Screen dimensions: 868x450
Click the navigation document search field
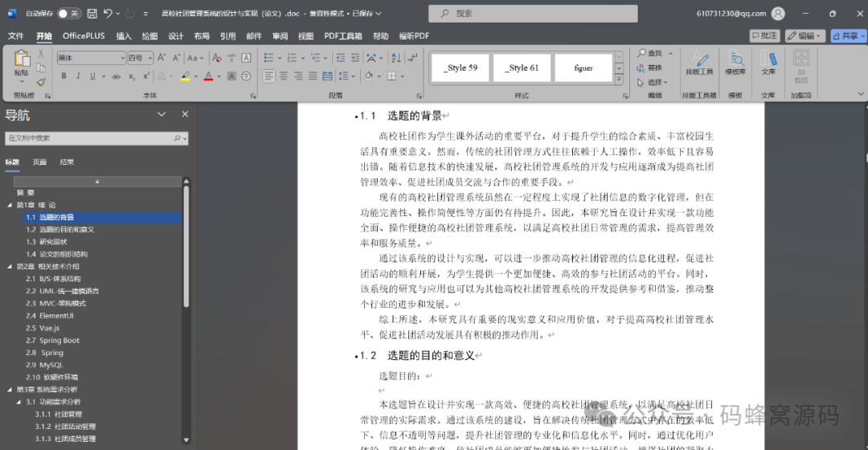click(x=96, y=138)
